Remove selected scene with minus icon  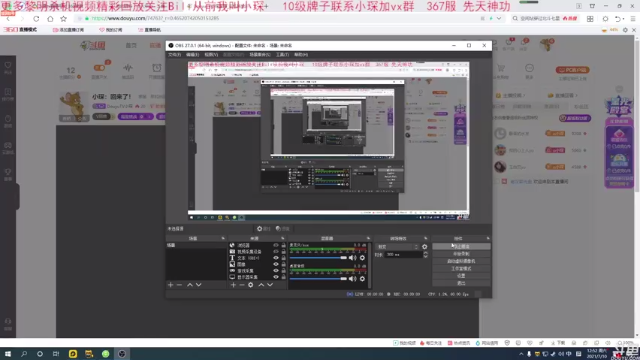(179, 285)
